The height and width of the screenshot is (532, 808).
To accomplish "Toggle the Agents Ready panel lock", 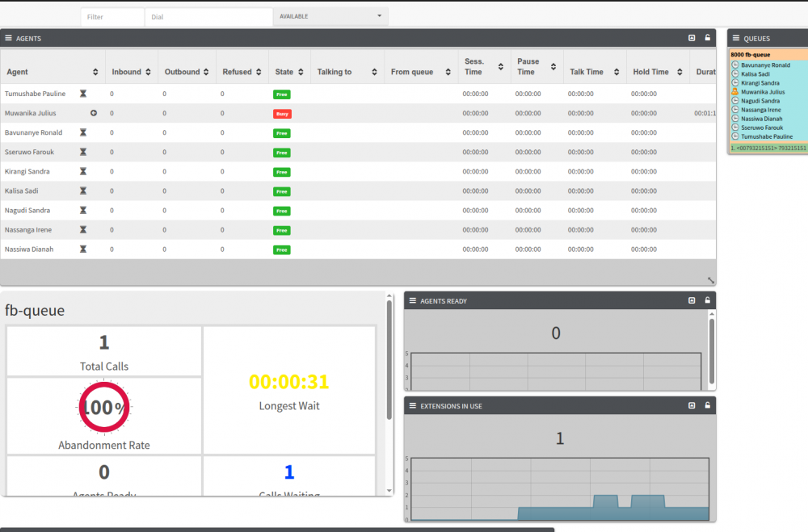I will click(708, 300).
